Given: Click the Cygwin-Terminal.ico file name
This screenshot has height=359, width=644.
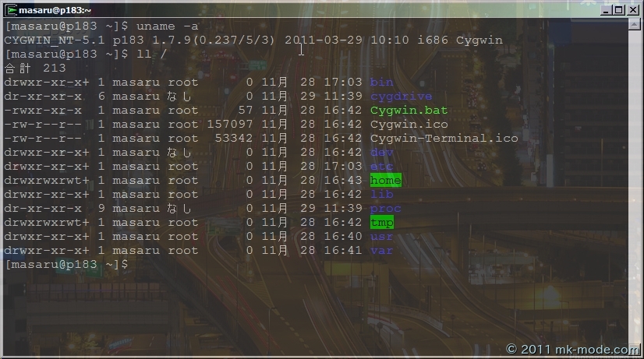Looking at the screenshot, I should click(444, 138).
